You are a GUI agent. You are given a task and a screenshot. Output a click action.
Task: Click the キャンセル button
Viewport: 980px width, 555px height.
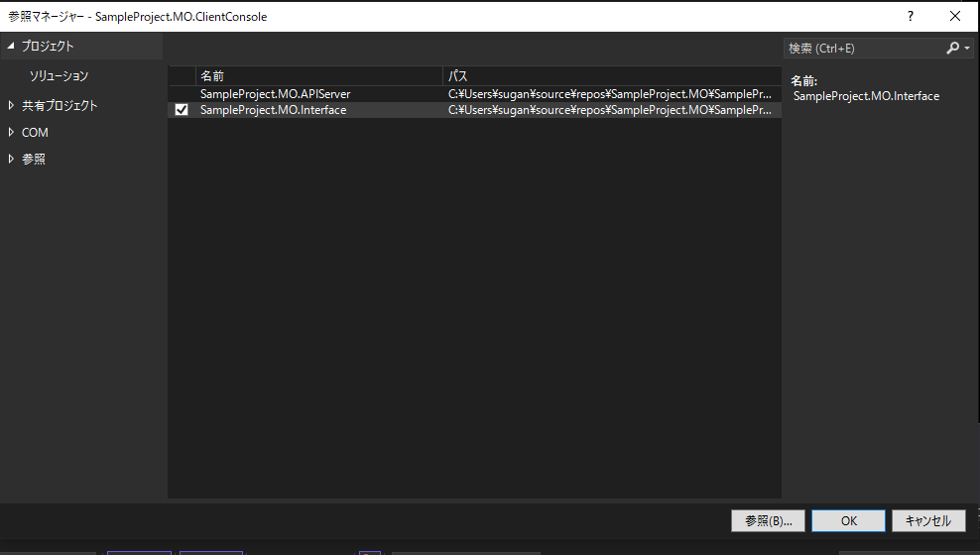coord(928,520)
